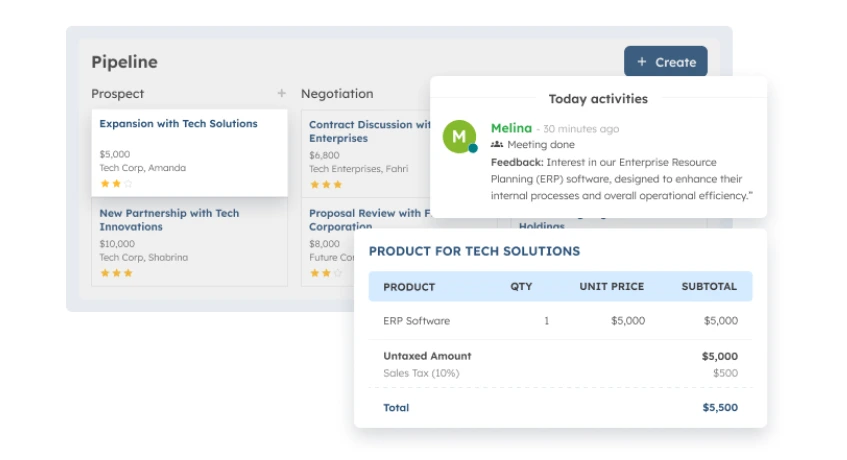Screen dimensions: 847x460
Task: Click the QTY column header
Action: pyautogui.click(x=521, y=287)
